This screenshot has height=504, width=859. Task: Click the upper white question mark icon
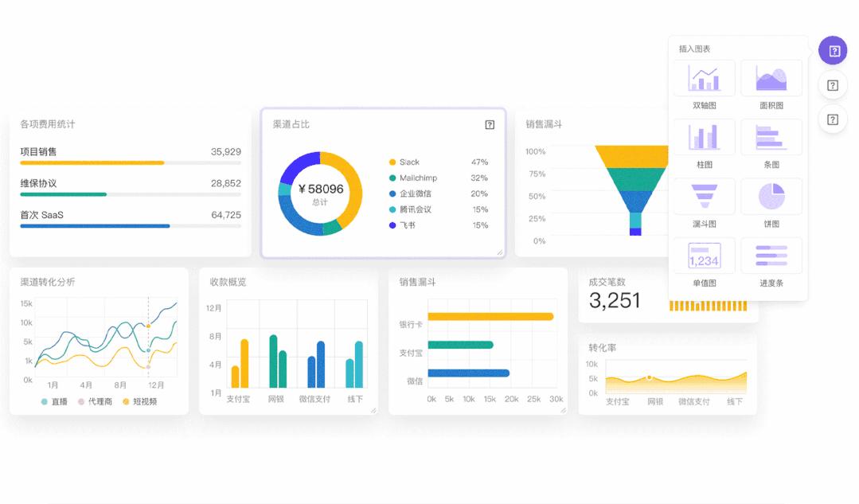tap(833, 85)
